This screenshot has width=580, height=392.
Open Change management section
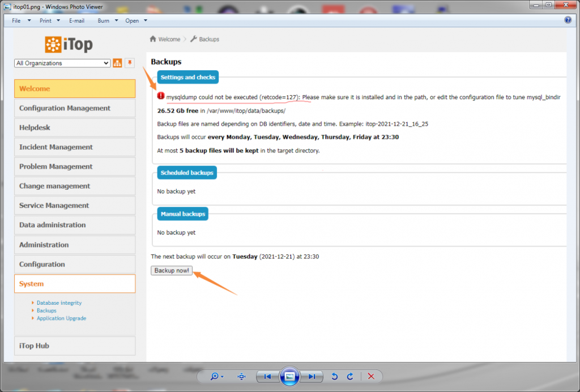click(75, 186)
